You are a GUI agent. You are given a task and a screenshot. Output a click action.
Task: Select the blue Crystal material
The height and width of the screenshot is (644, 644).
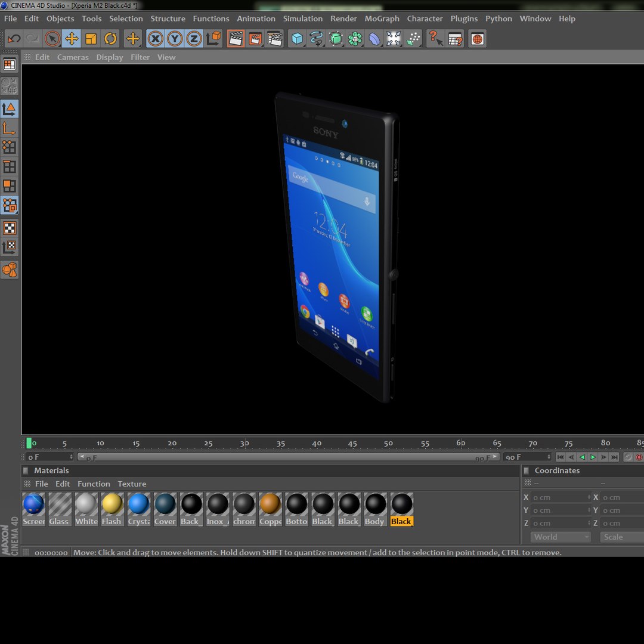pyautogui.click(x=139, y=509)
